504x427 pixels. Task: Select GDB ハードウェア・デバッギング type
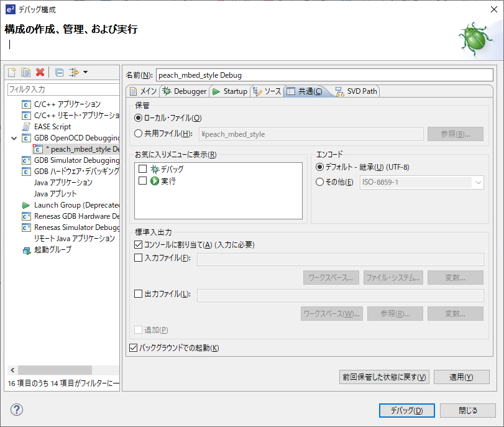70,172
